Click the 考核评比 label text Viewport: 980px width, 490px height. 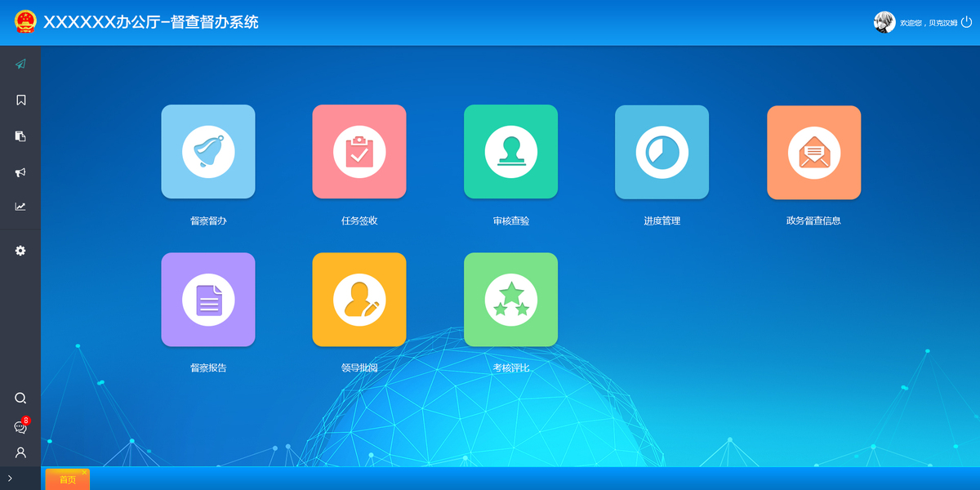coord(511,368)
